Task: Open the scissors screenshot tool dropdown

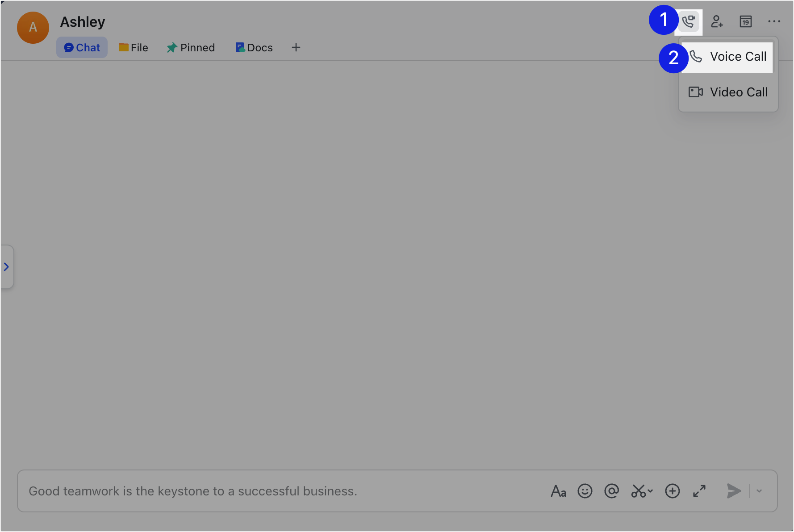Action: pyautogui.click(x=641, y=491)
